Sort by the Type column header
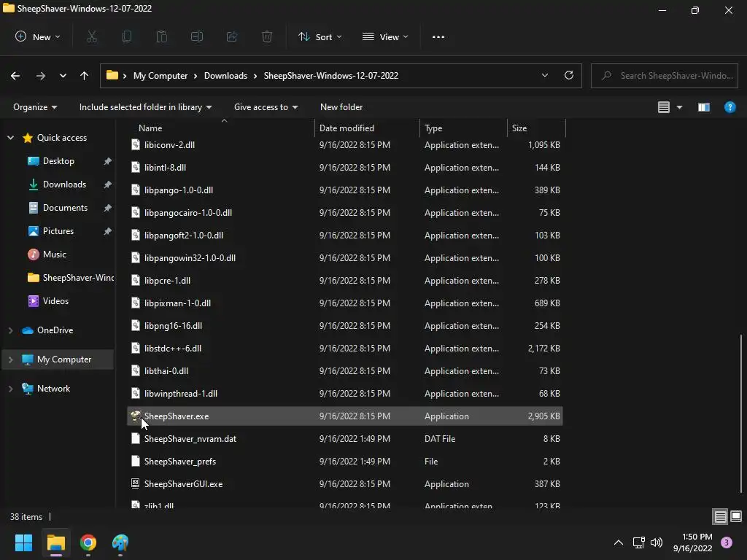This screenshot has width=747, height=560. click(463, 128)
